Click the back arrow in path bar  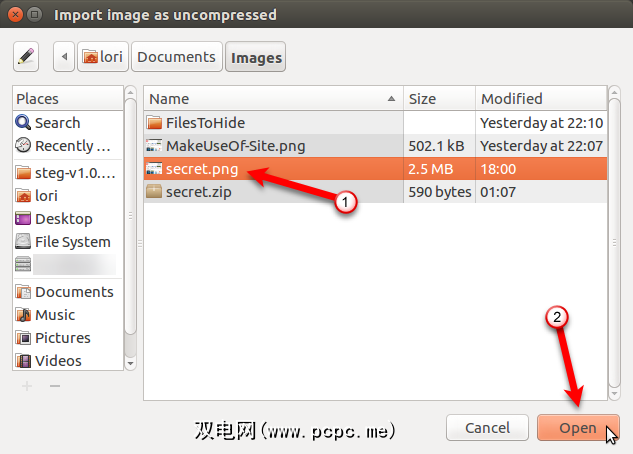click(x=66, y=57)
